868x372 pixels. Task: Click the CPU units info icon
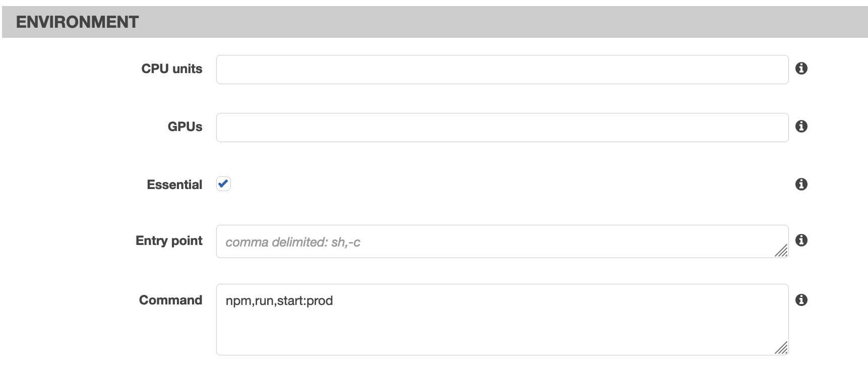coord(801,69)
